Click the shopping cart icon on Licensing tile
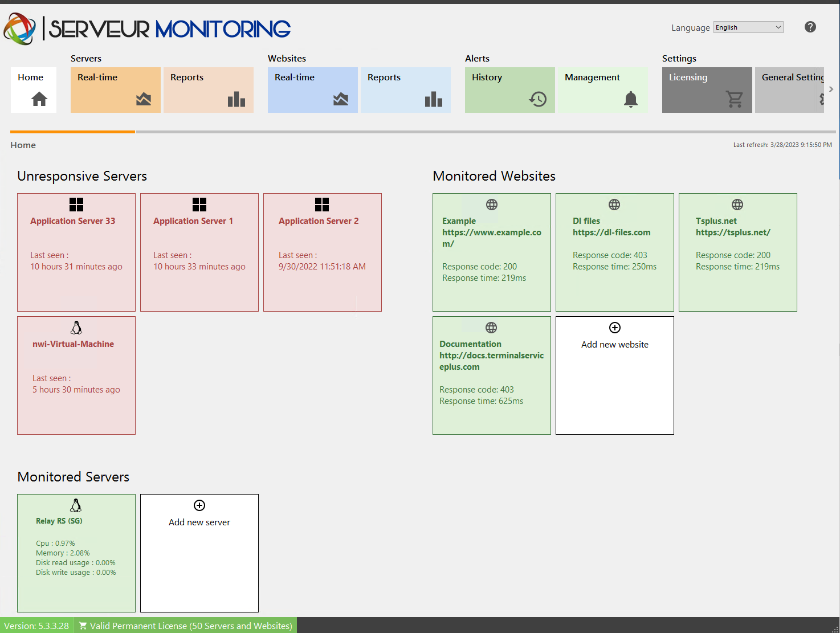The image size is (840, 633). pyautogui.click(x=735, y=99)
